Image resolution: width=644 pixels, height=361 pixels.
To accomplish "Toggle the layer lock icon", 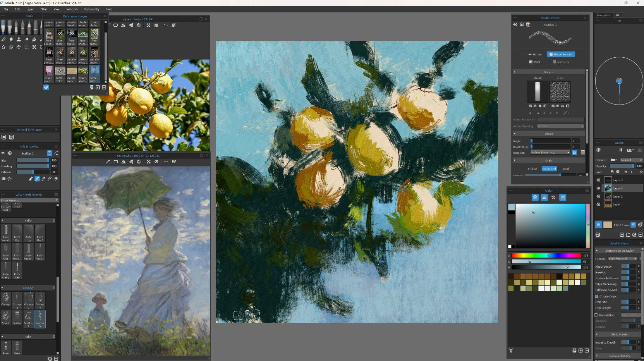I will click(612, 172).
